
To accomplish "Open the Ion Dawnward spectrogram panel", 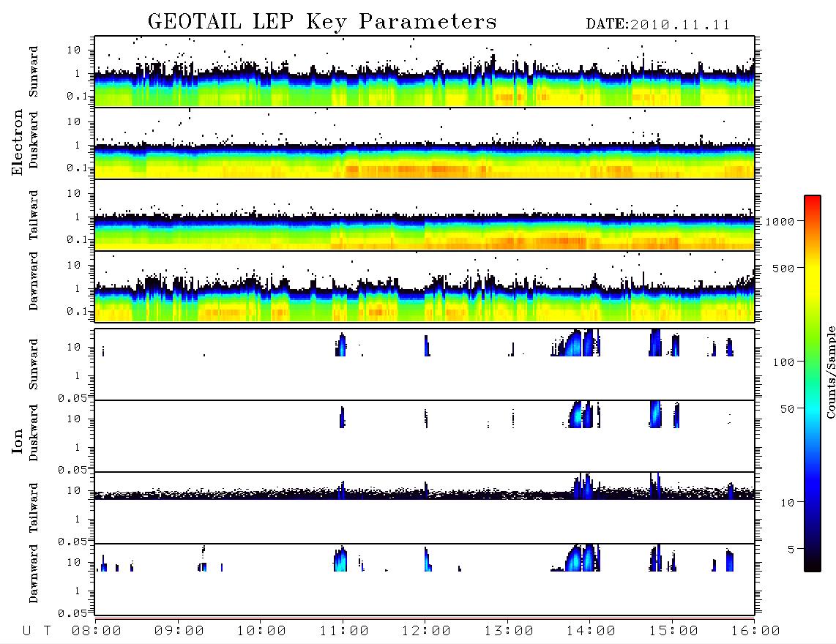I will pyautogui.click(x=425, y=580).
